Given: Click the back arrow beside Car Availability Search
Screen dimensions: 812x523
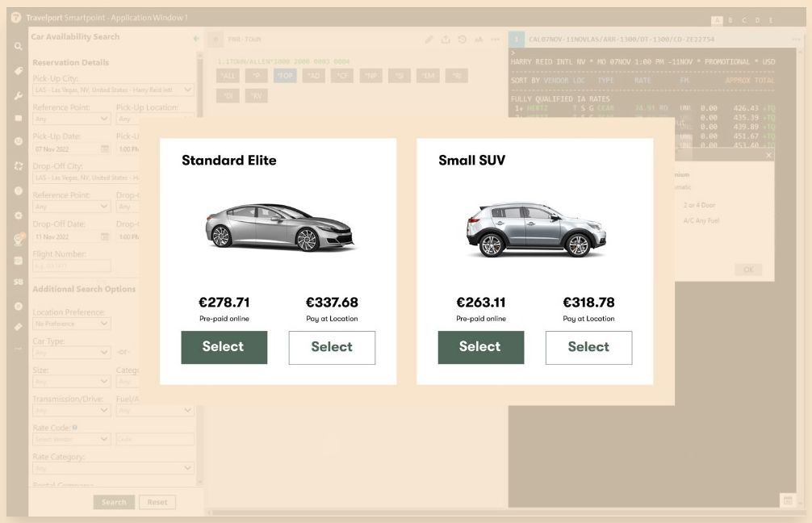Looking at the screenshot, I should (196, 38).
